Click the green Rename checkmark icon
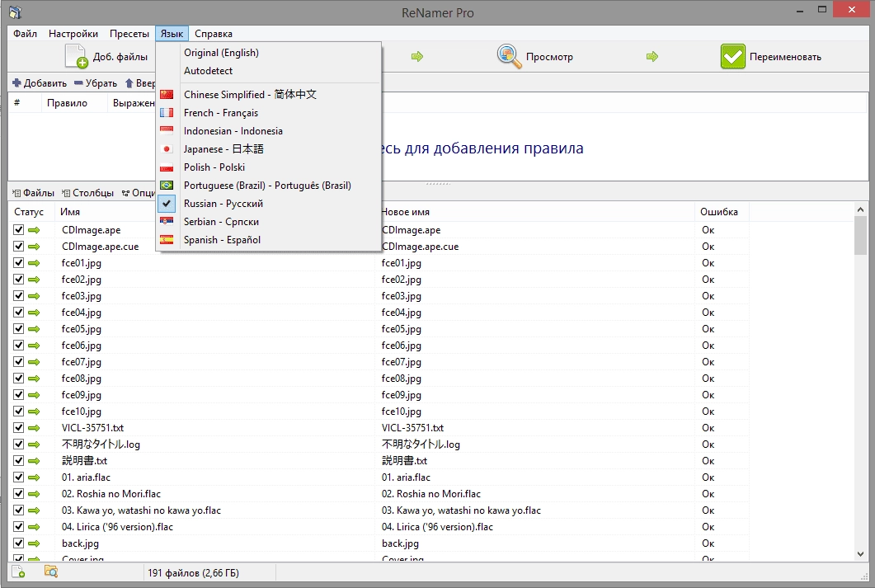This screenshot has width=875, height=588. [x=732, y=56]
